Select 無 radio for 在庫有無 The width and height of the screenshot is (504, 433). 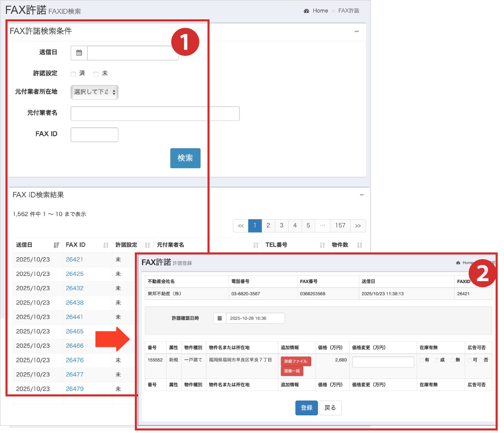[x=452, y=360]
